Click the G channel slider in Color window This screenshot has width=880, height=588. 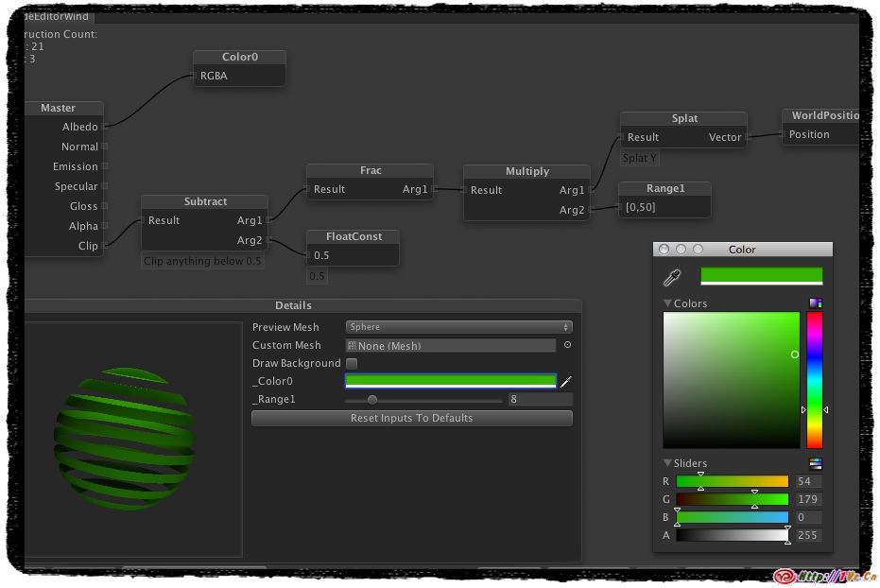coord(732,499)
